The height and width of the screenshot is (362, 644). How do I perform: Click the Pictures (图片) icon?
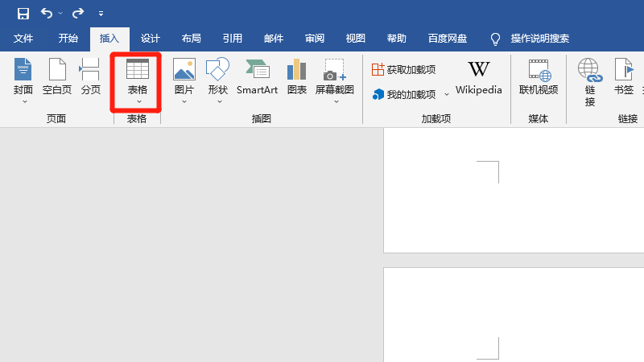(184, 69)
